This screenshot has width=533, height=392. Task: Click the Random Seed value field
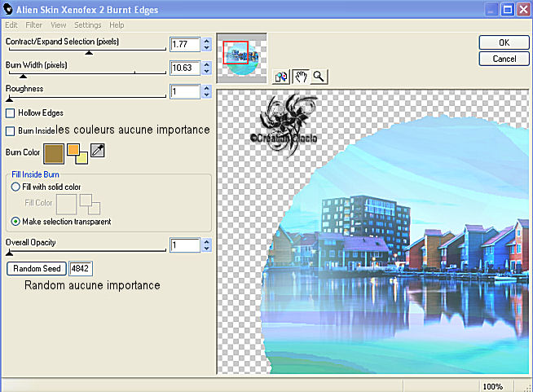[x=82, y=268]
